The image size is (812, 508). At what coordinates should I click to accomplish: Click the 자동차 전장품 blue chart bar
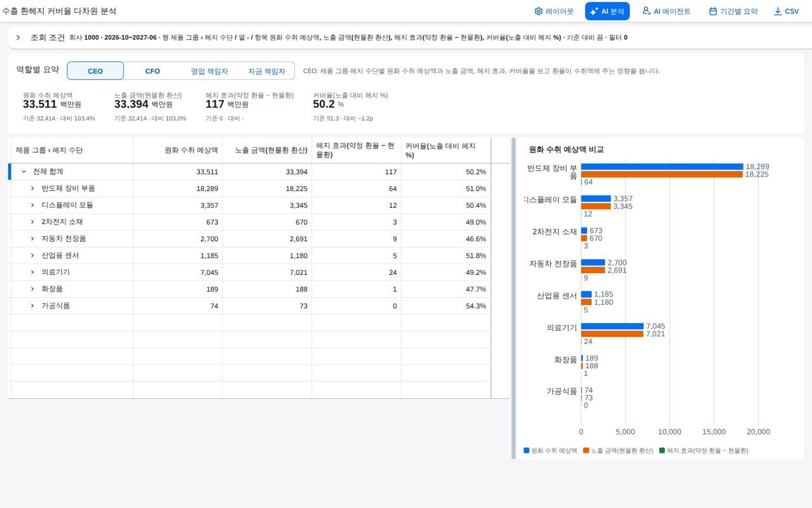593,262
